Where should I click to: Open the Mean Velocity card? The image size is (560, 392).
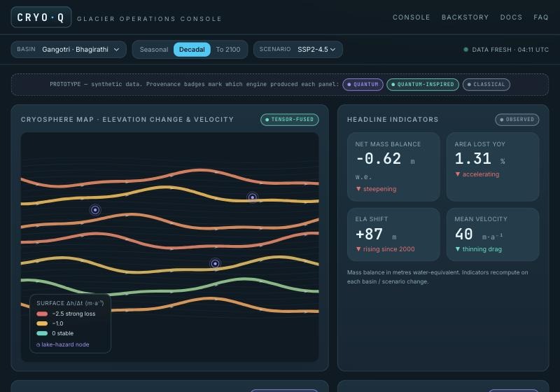coord(493,234)
